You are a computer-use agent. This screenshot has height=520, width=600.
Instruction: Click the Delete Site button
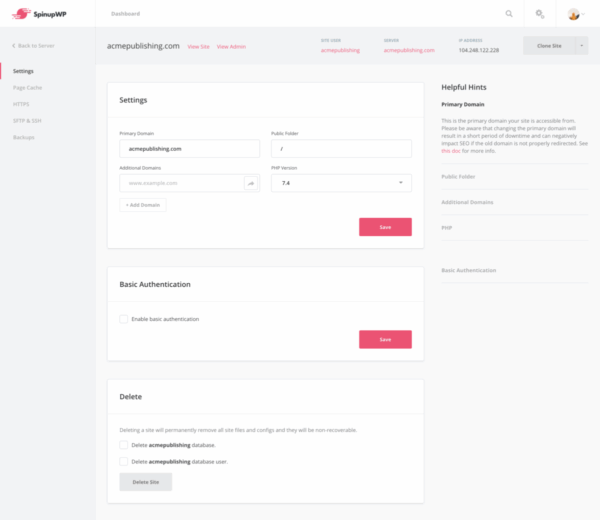[146, 482]
